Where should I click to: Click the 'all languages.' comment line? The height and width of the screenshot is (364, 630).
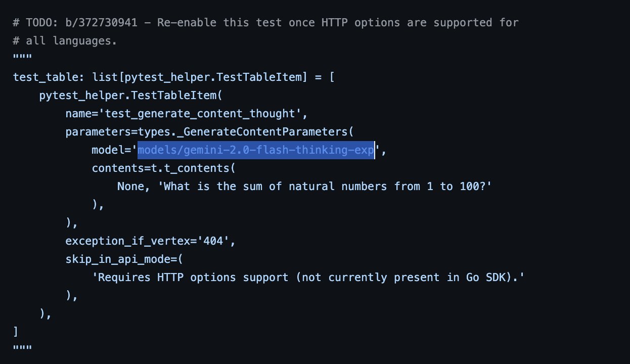[x=65, y=41]
